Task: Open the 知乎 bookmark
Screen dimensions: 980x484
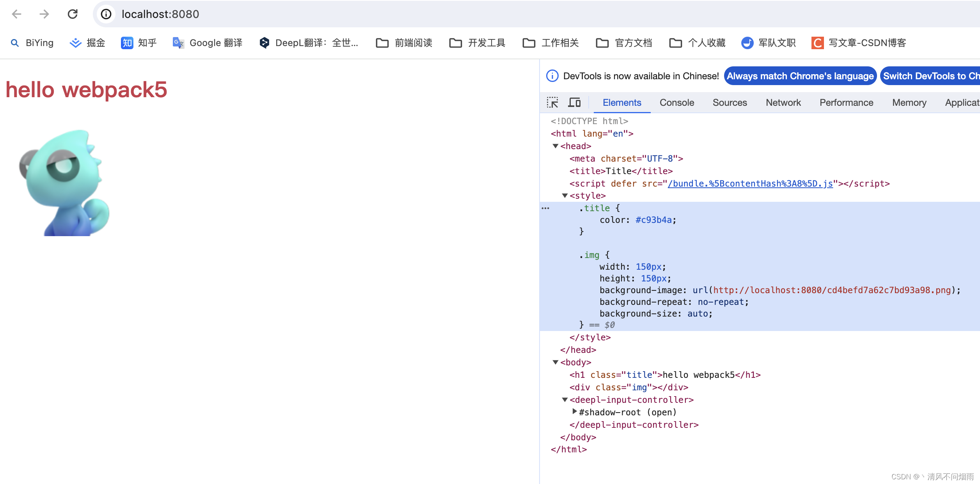Action: 139,43
